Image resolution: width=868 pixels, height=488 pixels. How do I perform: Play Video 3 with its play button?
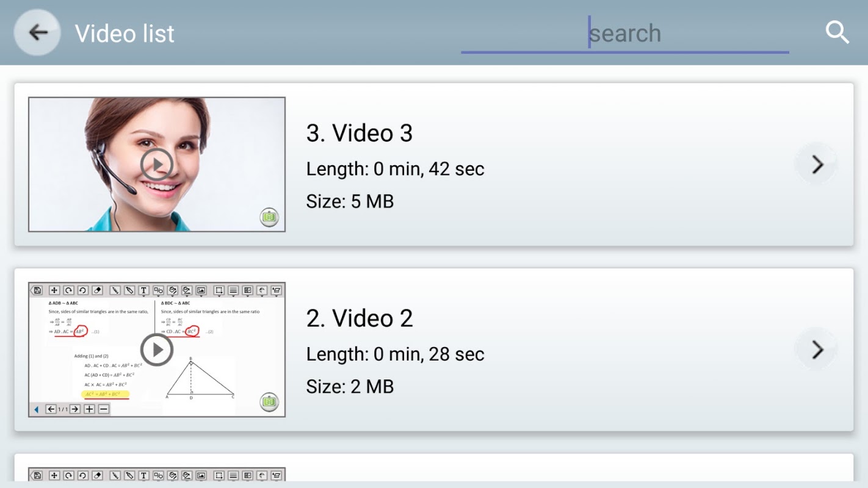tap(157, 164)
